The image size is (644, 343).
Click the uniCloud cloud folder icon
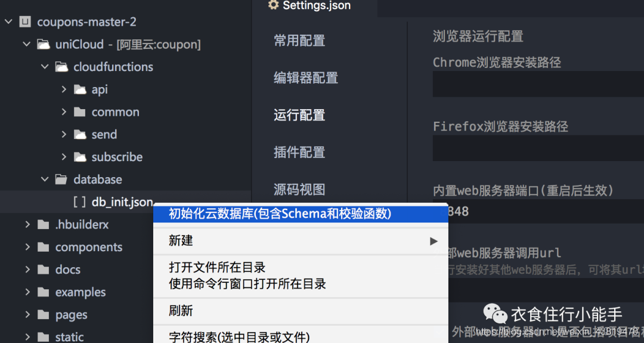point(43,44)
